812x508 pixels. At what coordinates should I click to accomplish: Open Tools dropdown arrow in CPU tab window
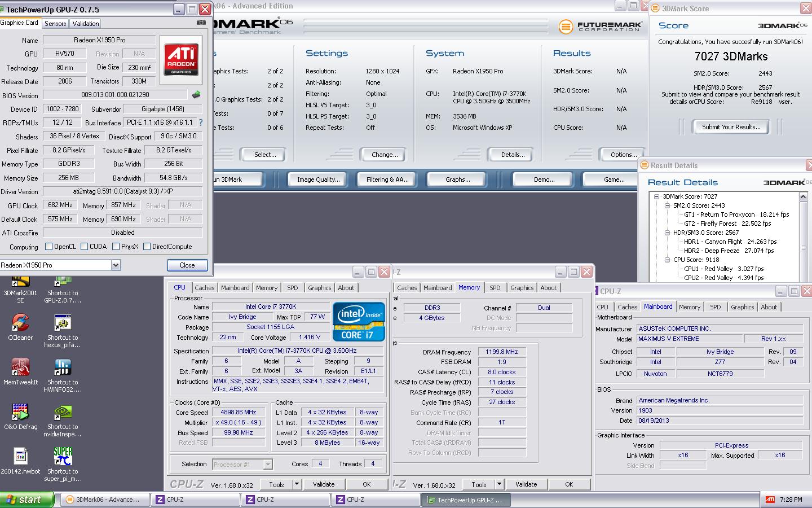297,484
